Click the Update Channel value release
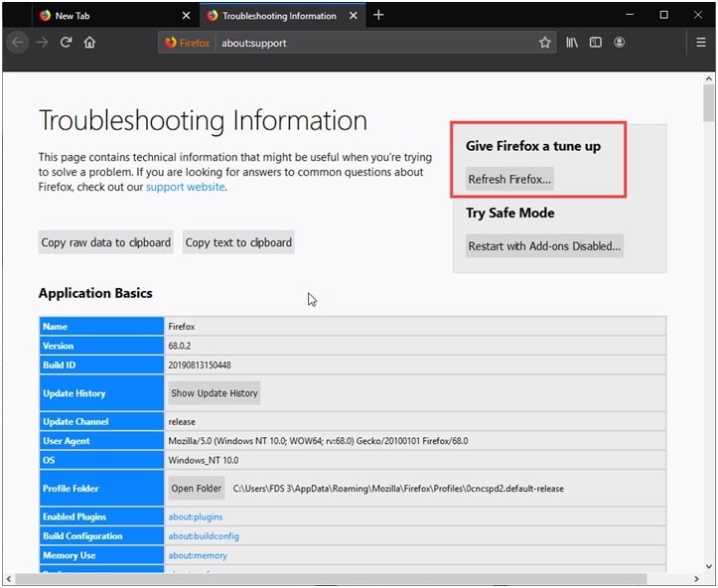Viewport: 718px width, 588px height. click(x=182, y=422)
